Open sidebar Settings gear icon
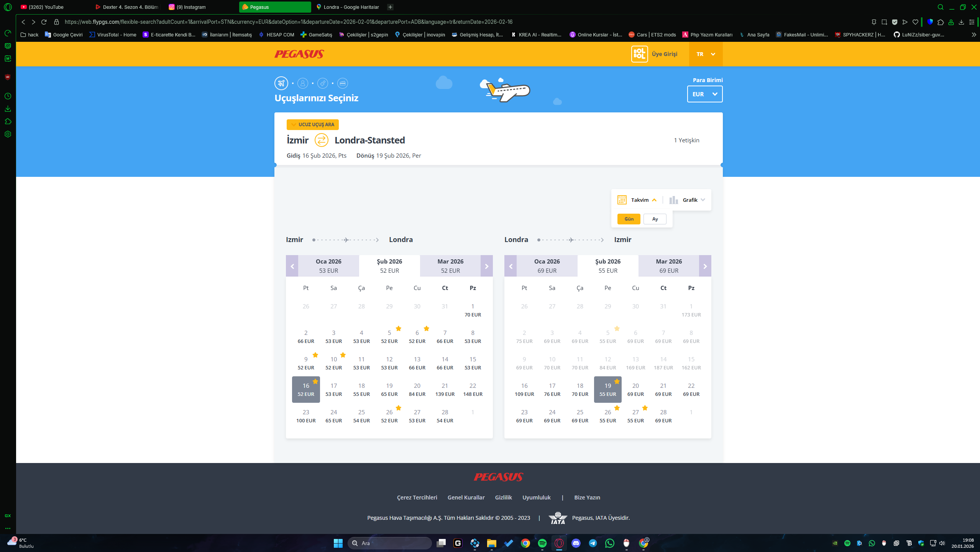980x552 pixels. (x=8, y=134)
